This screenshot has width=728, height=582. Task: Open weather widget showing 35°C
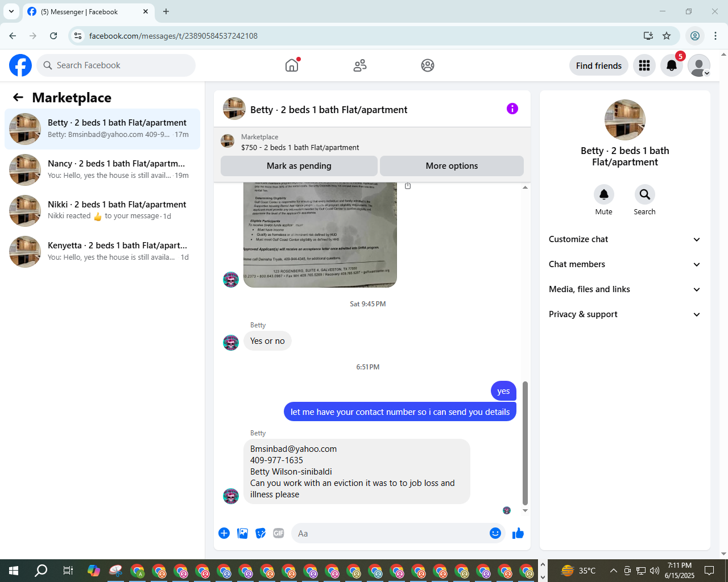tap(578, 571)
